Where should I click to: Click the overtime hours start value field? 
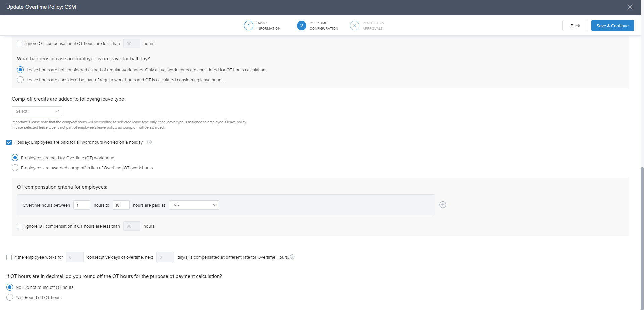tap(82, 205)
